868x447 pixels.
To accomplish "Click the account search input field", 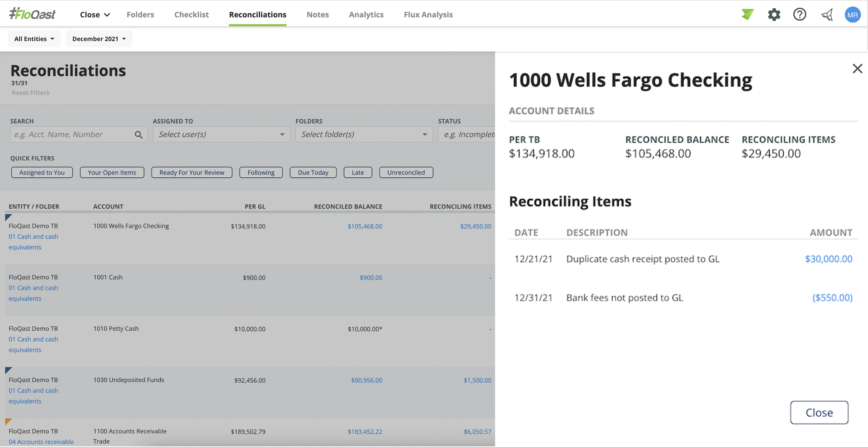I will (72, 135).
